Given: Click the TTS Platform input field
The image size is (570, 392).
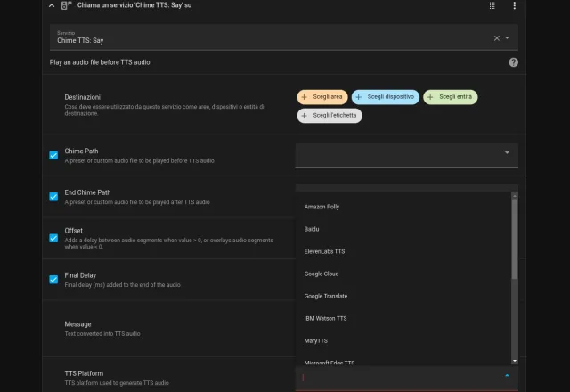Looking at the screenshot, I should tap(401, 377).
